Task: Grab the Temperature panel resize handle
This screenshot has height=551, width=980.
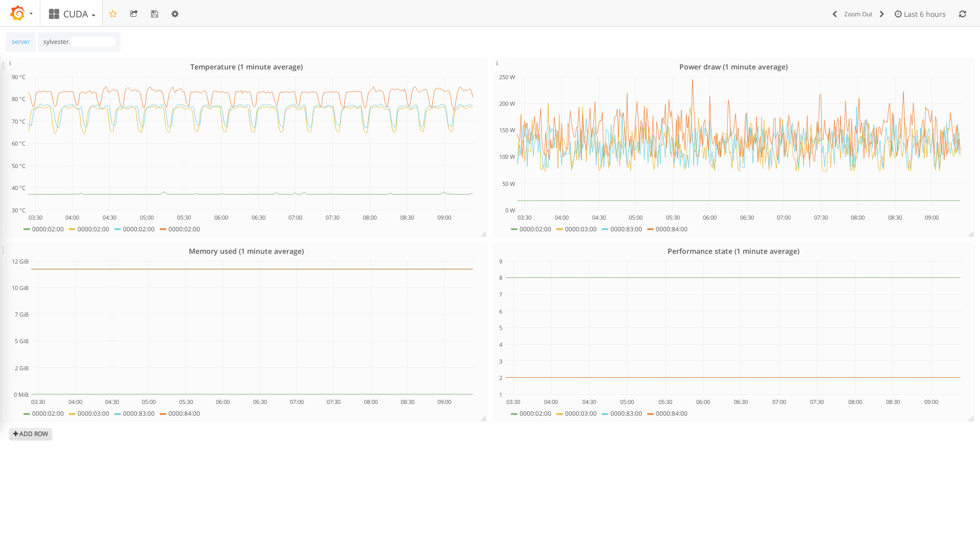Action: point(483,234)
